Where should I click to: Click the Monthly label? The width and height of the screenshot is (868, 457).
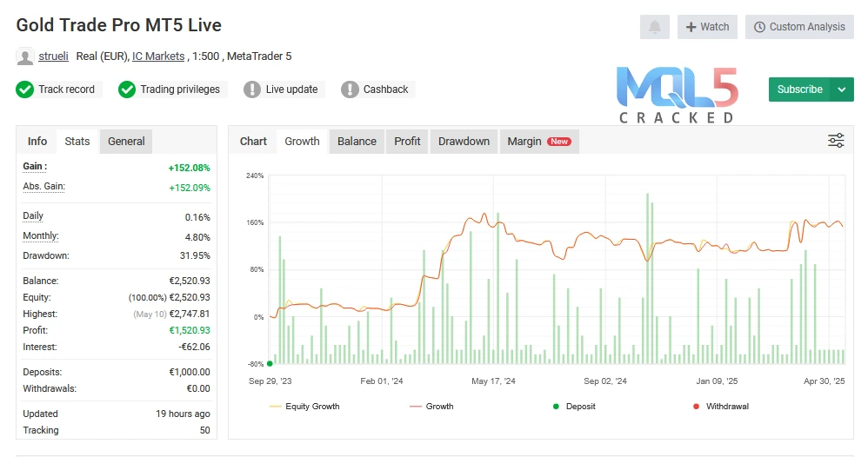41,235
